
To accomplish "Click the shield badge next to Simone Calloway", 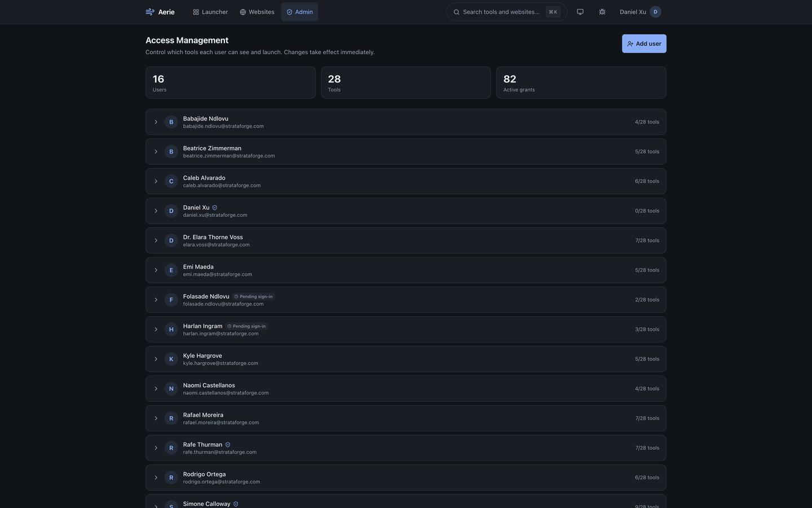I will (x=236, y=504).
